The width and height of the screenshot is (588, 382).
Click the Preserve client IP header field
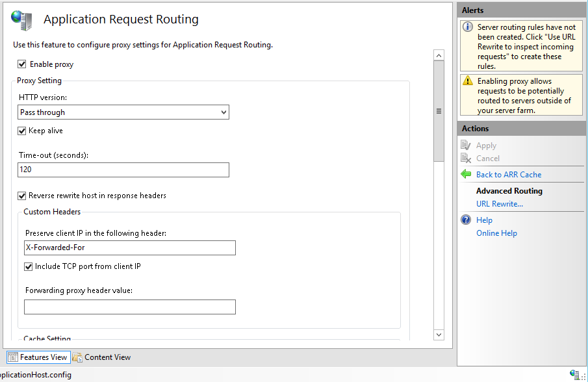(130, 248)
